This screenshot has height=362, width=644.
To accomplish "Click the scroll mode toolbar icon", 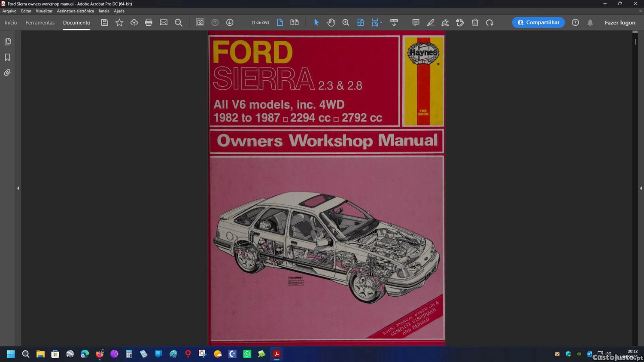I will pos(394,22).
